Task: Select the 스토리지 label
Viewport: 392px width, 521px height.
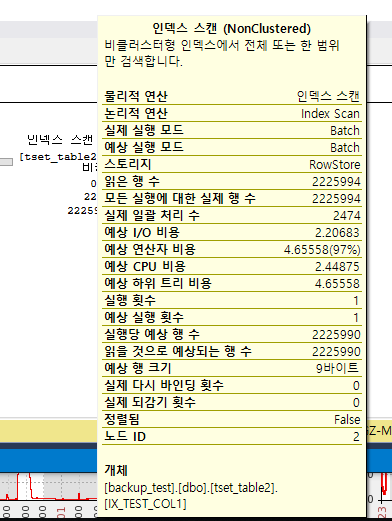Action: click(x=128, y=164)
